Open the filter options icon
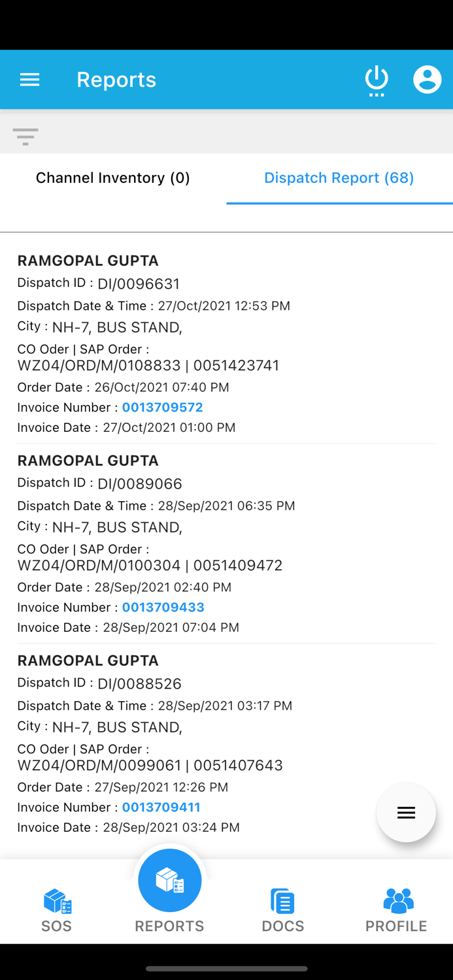453x980 pixels. [25, 137]
